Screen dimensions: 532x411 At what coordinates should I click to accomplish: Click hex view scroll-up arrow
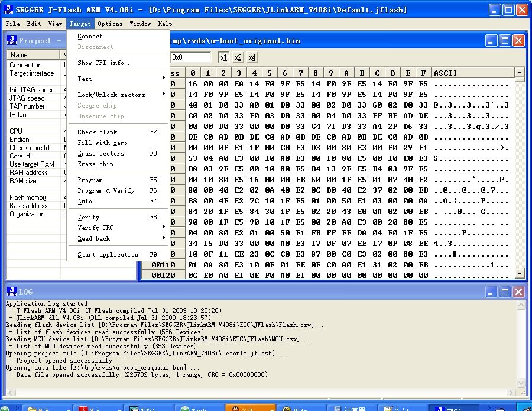point(520,73)
